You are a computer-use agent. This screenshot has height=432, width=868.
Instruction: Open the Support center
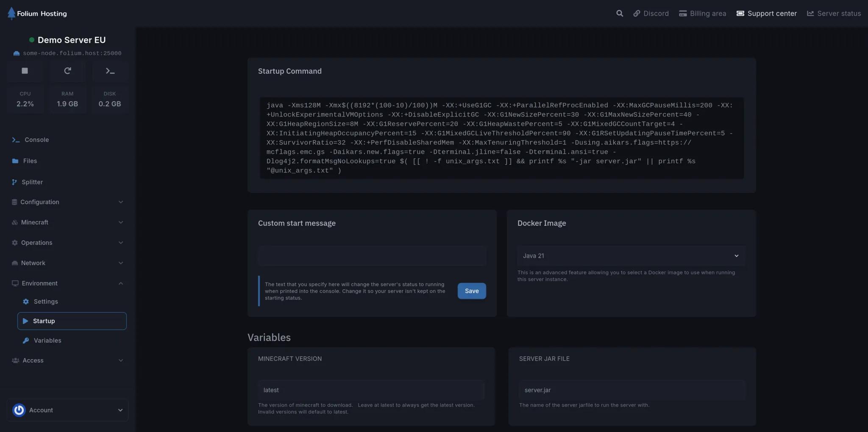pos(767,13)
